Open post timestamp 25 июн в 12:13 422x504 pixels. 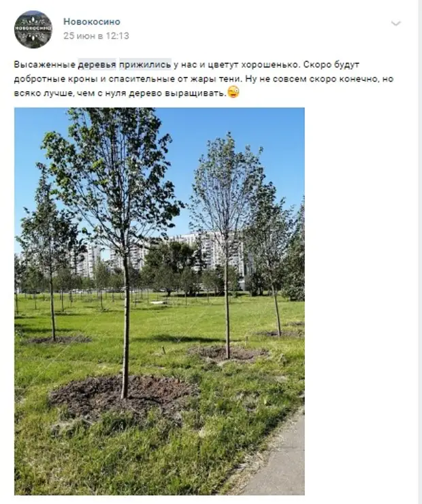tap(96, 35)
